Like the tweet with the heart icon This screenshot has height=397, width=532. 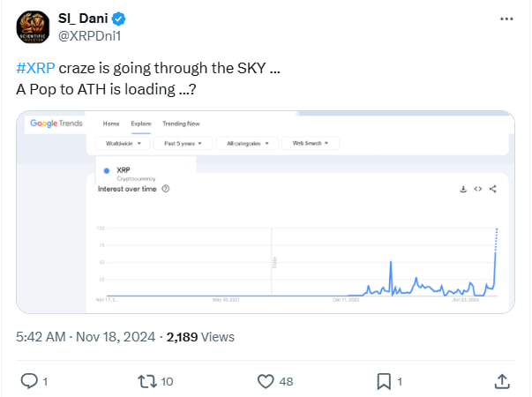pos(266,381)
